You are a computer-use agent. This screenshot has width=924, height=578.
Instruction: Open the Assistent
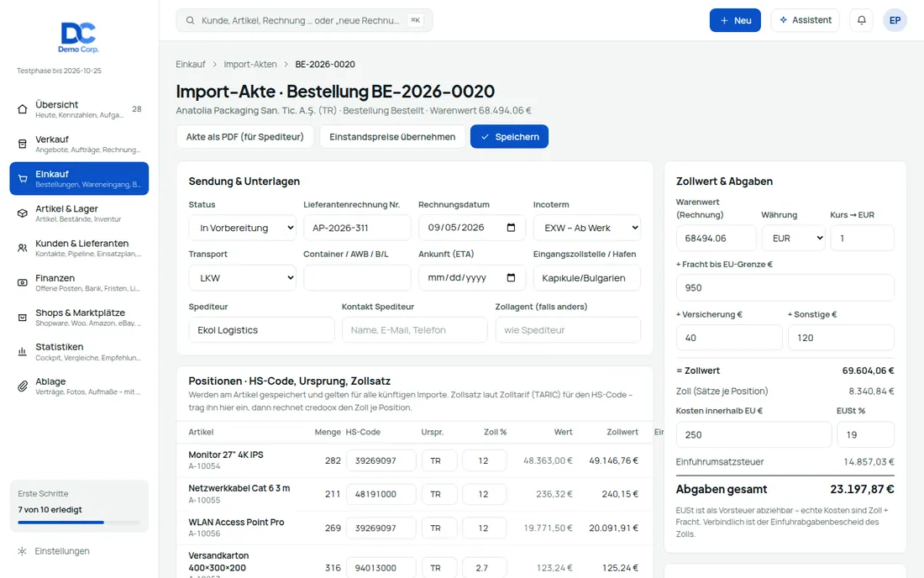pyautogui.click(x=805, y=20)
